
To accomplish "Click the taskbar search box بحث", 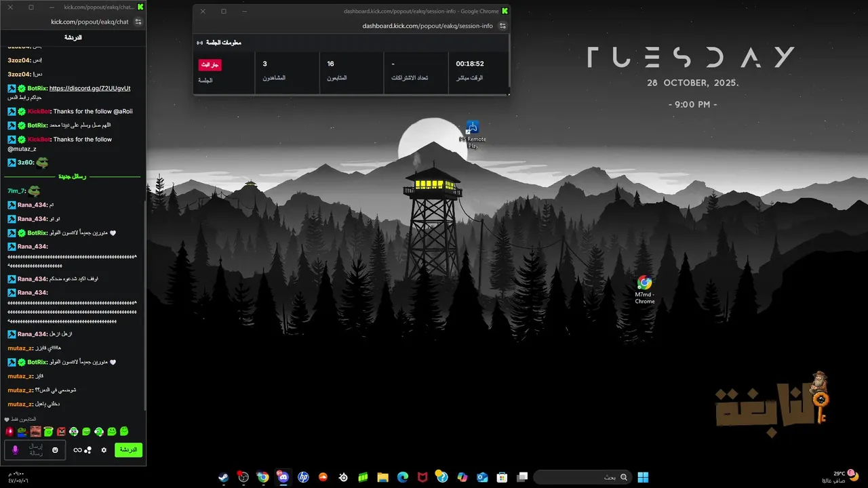I will click(x=582, y=477).
